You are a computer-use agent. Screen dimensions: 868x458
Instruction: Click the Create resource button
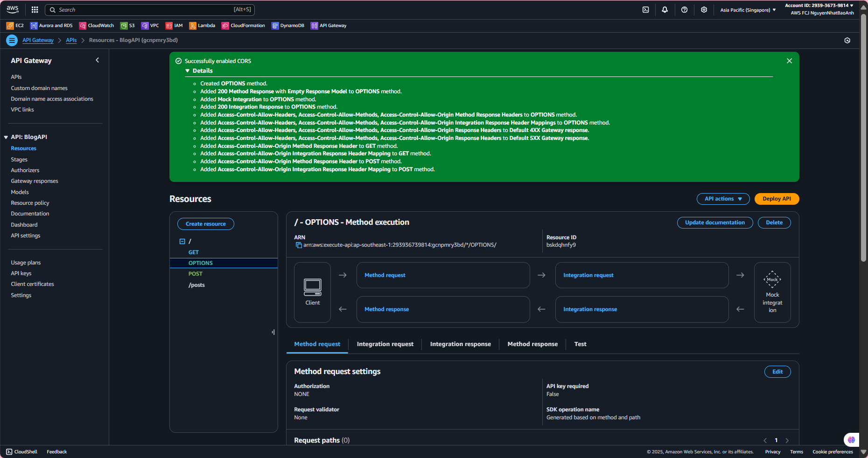[205, 224]
